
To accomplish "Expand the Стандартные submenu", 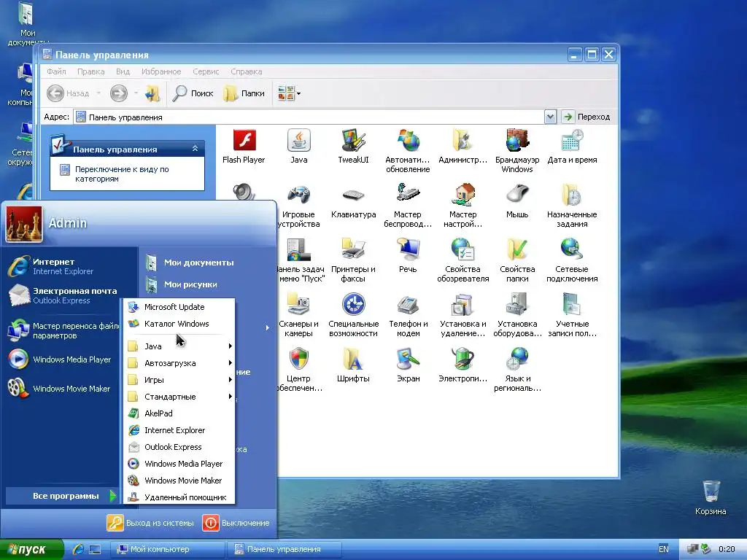I will 179,396.
